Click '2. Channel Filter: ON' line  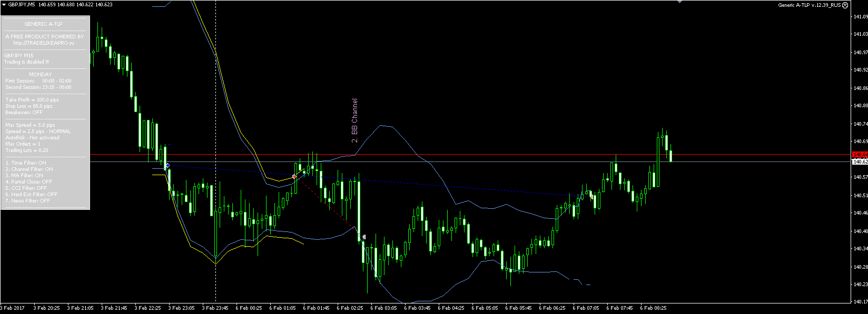point(29,169)
